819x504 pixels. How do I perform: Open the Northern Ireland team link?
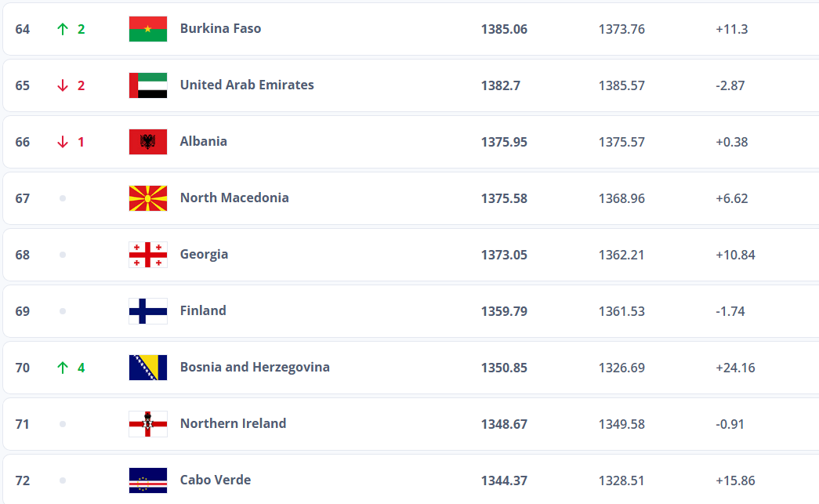pyautogui.click(x=233, y=423)
